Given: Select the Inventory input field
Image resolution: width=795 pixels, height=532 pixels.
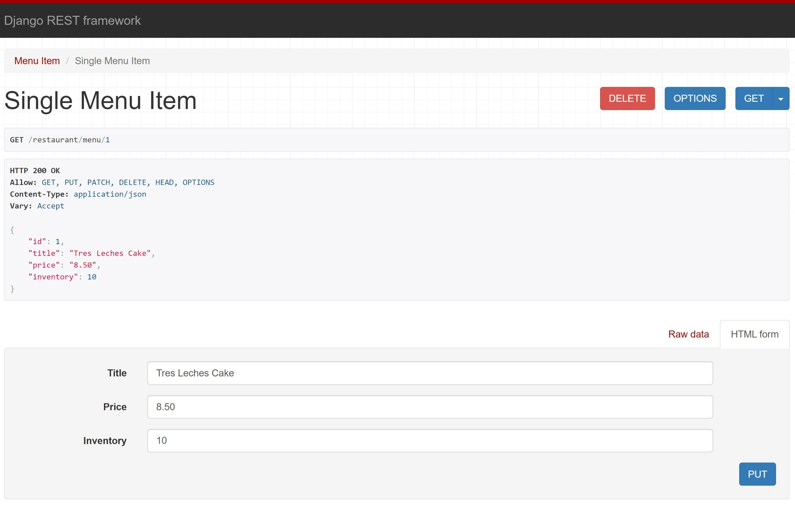Looking at the screenshot, I should point(429,440).
